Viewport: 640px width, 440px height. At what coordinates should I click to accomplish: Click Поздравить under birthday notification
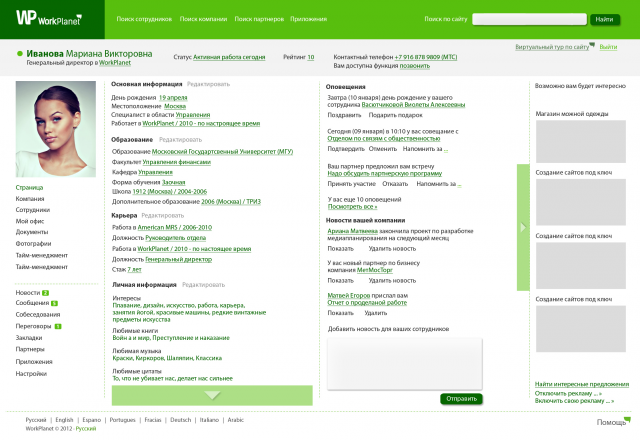click(x=344, y=115)
